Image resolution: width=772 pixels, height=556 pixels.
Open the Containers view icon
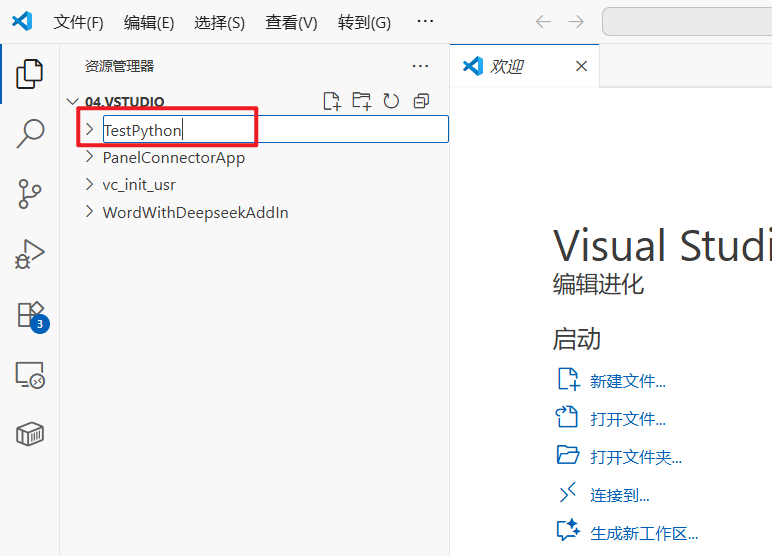coord(30,434)
